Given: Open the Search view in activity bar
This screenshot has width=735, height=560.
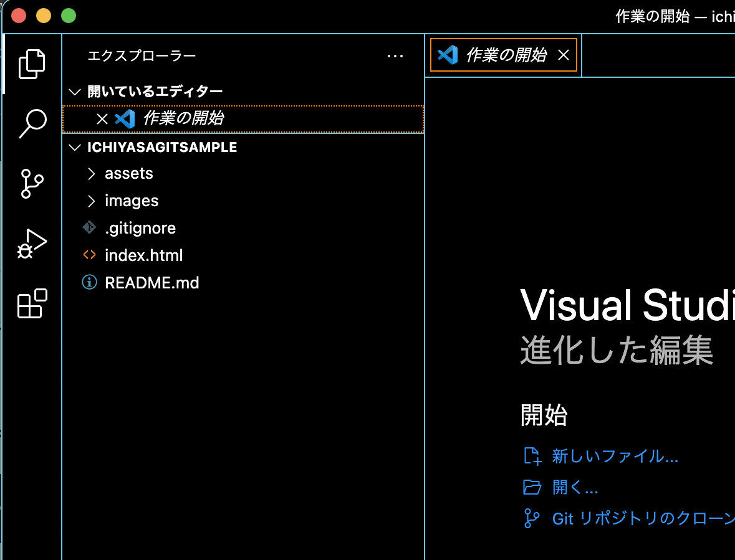Looking at the screenshot, I should (32, 123).
